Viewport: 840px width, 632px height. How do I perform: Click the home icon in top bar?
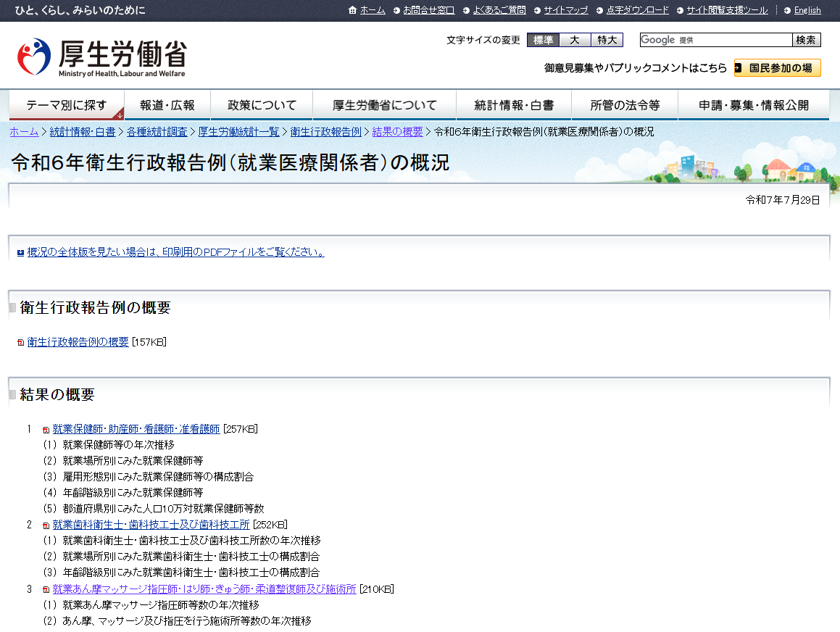tap(352, 10)
